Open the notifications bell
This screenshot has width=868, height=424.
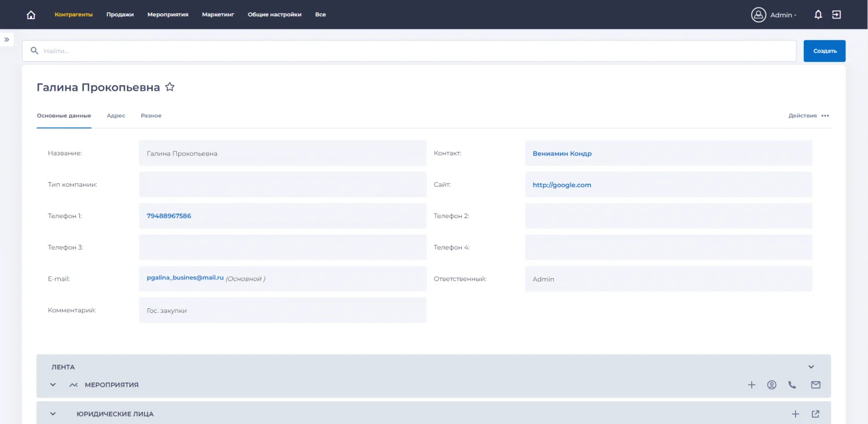click(x=818, y=15)
